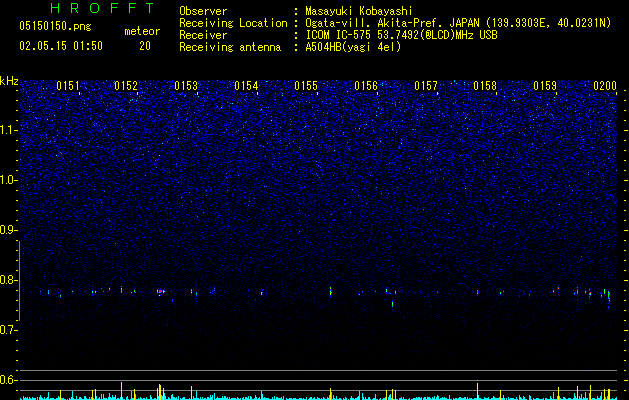This screenshot has width=629, height=400.
Task: Click the A504HB(yagi 4el) antenna text
Action: tap(353, 47)
